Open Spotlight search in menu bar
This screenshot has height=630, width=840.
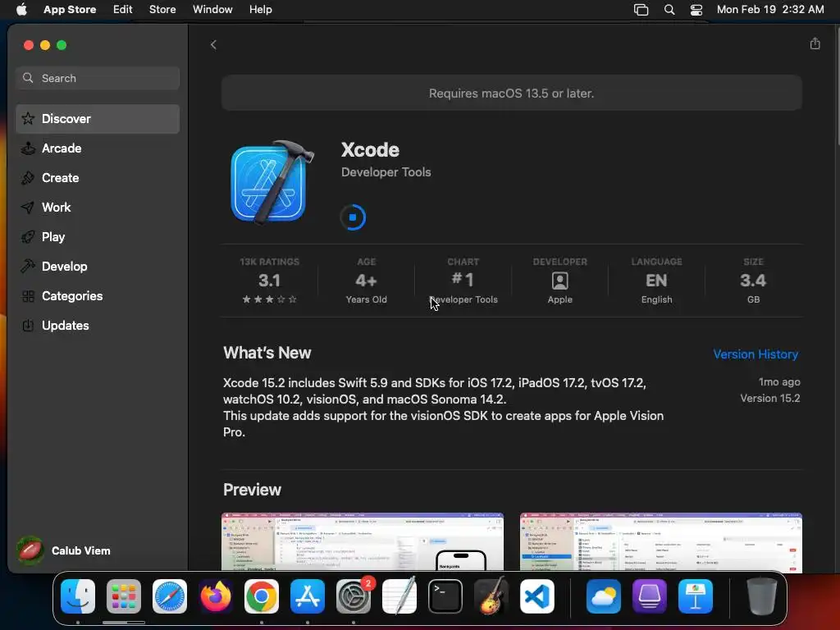click(x=669, y=10)
